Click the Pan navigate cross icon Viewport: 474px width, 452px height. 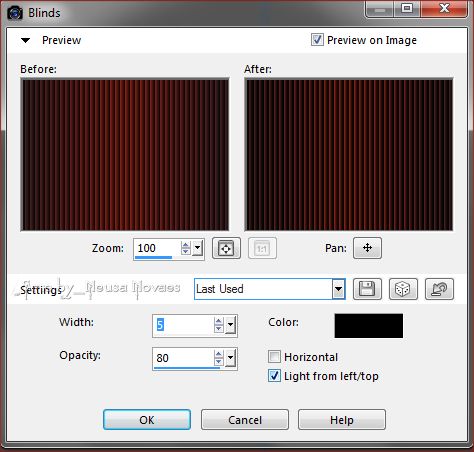367,248
